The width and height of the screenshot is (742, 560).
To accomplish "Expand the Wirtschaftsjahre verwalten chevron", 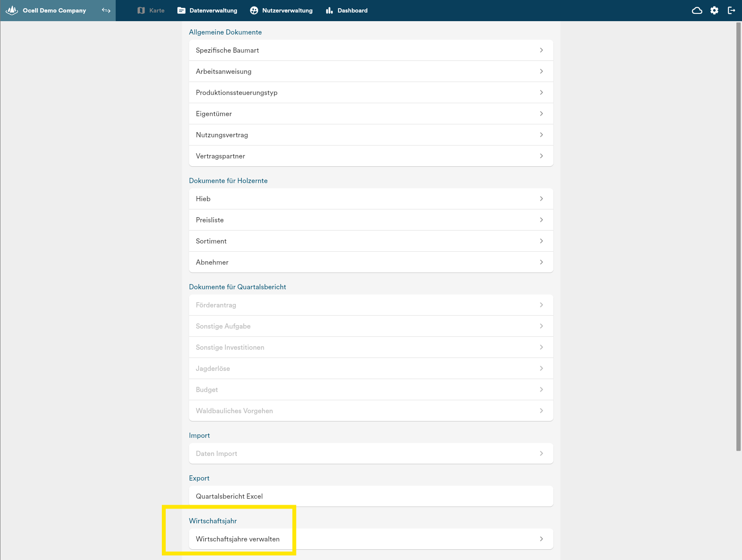I will coord(541,539).
